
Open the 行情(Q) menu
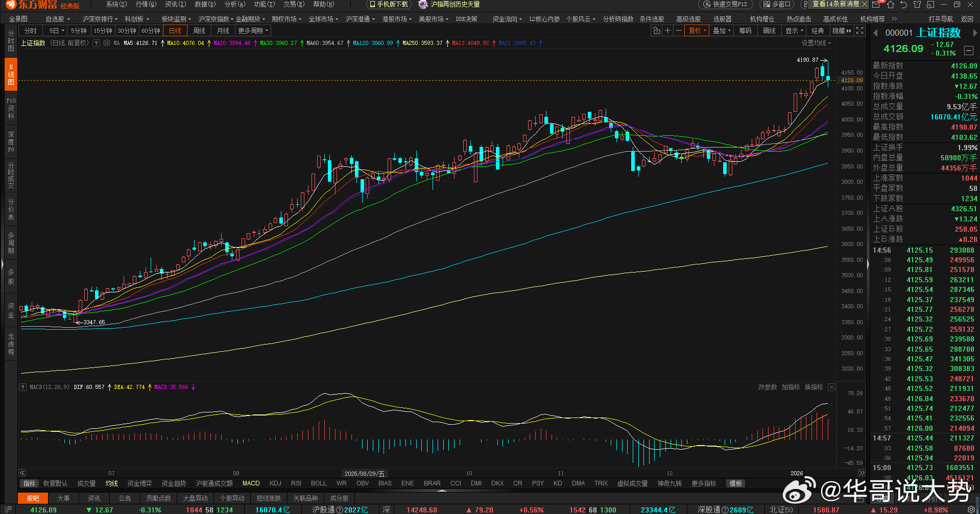coord(146,5)
